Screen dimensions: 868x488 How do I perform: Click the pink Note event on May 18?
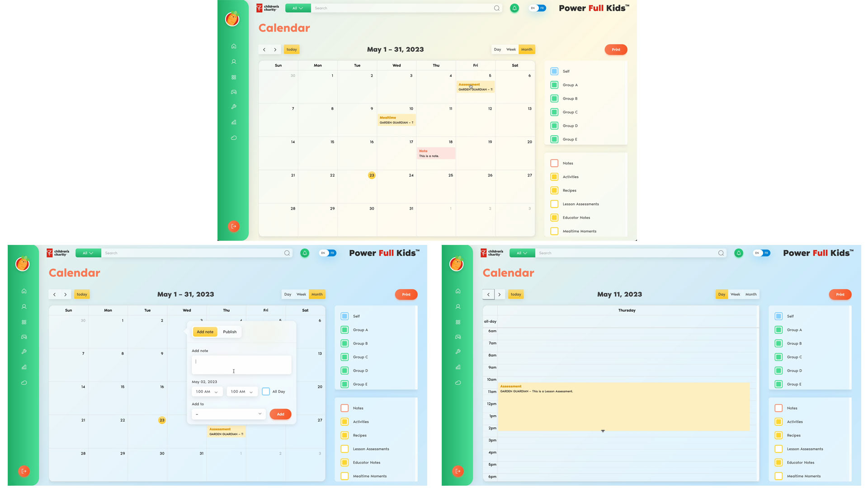436,154
